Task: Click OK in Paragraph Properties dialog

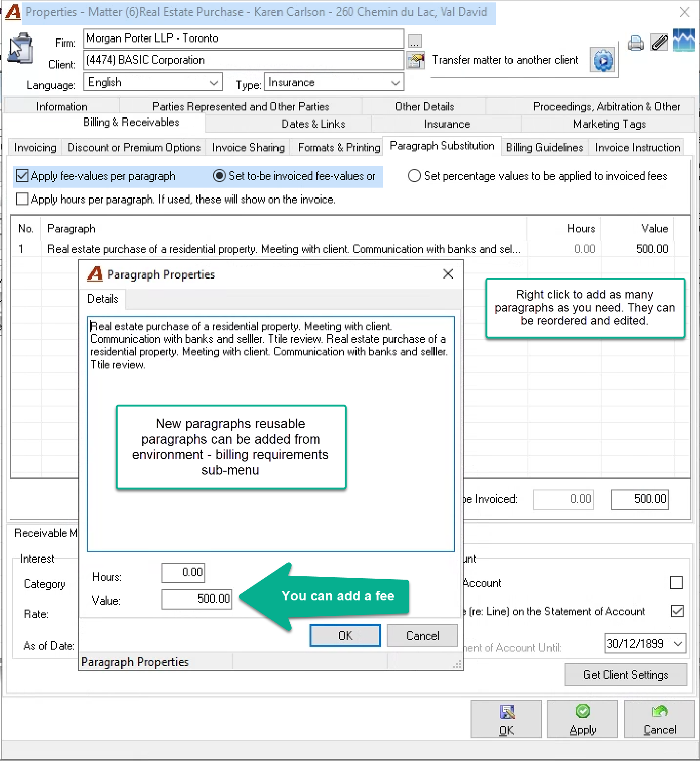Action: click(x=345, y=636)
